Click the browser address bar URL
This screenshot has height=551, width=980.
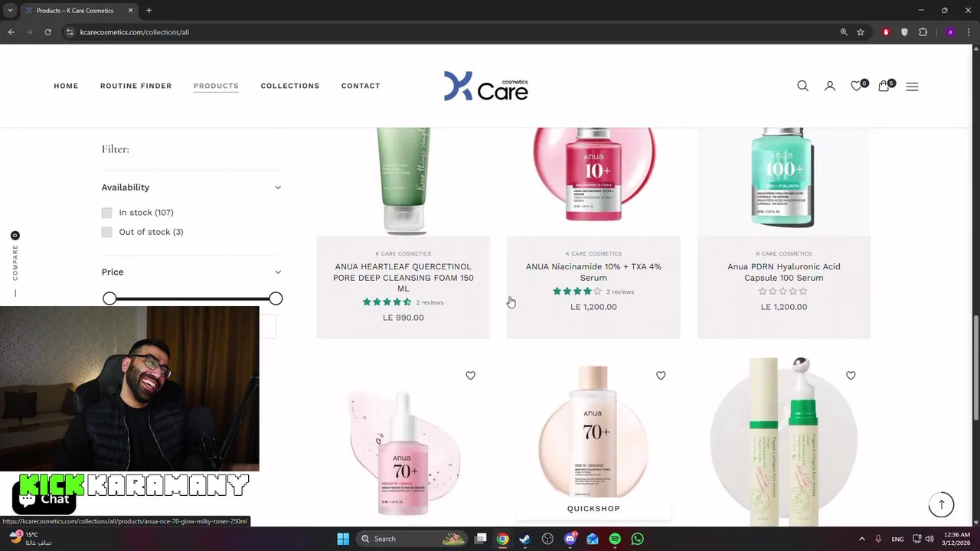135,32
